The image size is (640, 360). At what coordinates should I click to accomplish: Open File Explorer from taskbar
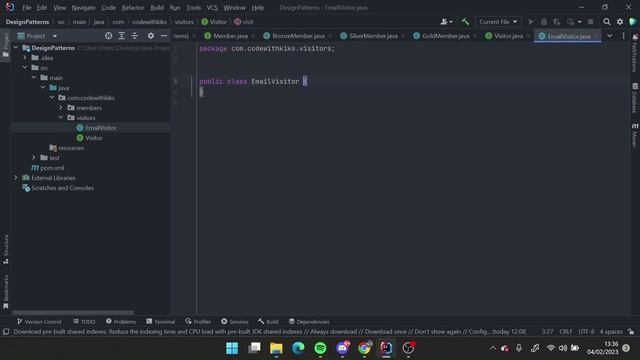(x=276, y=348)
